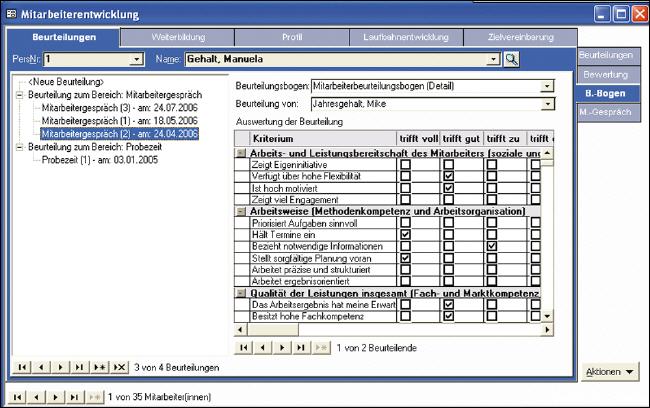Image resolution: width=650 pixels, height=408 pixels.
Task: Go to previous Beurteilende record
Action: tap(263, 347)
